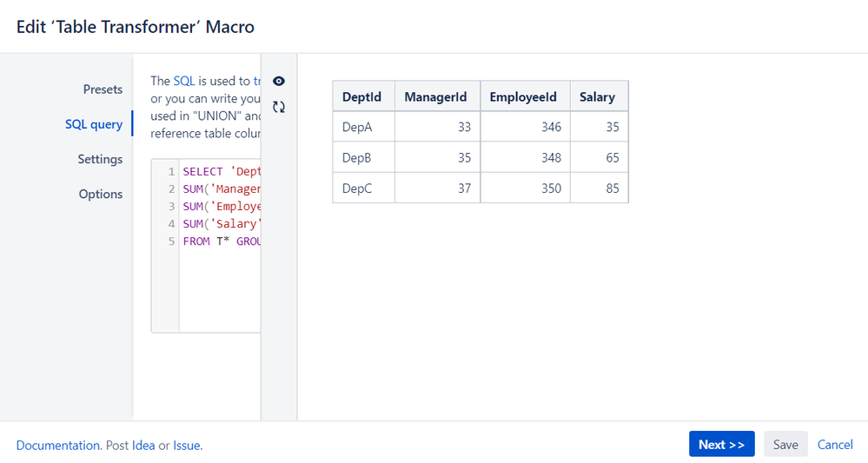
Task: Cancel the macro editing
Action: [835, 444]
